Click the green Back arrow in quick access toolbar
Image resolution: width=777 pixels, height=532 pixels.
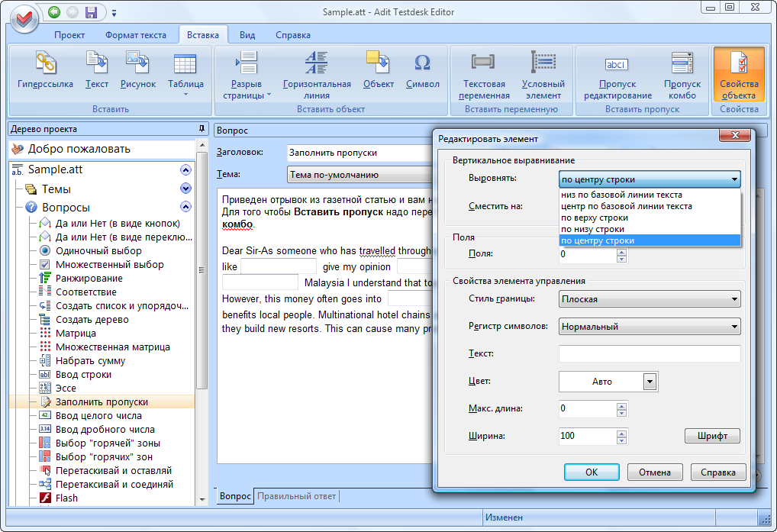pyautogui.click(x=54, y=12)
